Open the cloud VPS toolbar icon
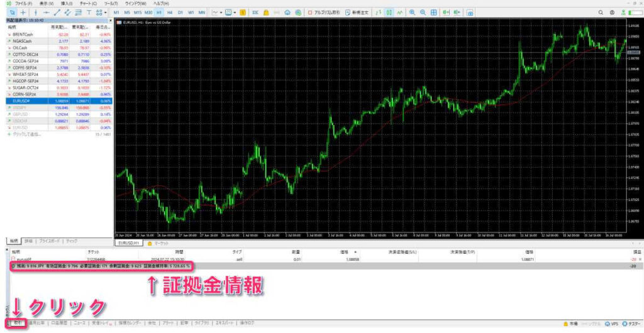This screenshot has height=333, width=644. point(287,13)
